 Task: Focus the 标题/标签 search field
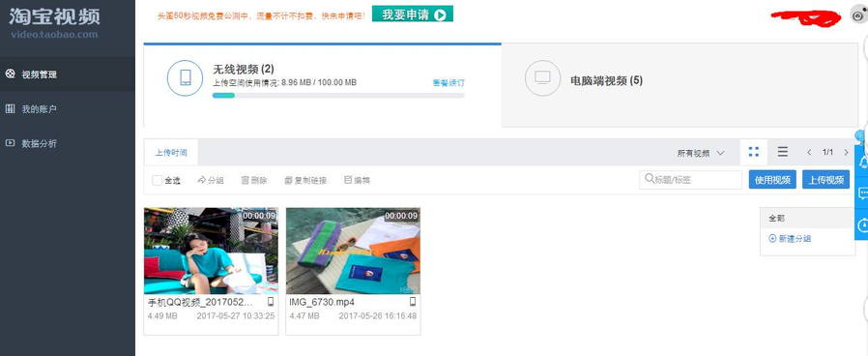[690, 179]
